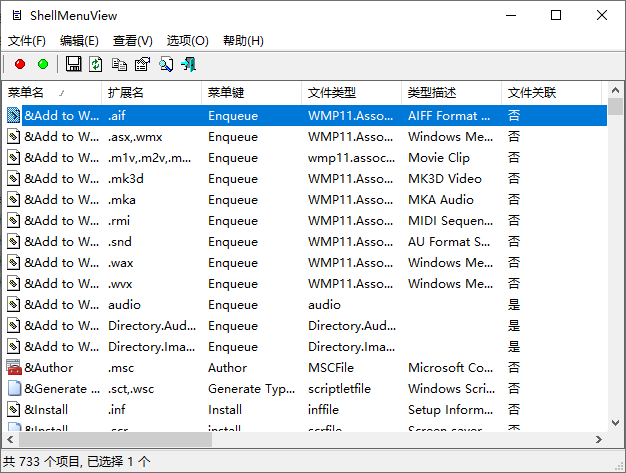626x473 pixels.
Task: Click the icon of the .m1v,.m2v row
Action: tap(14, 157)
